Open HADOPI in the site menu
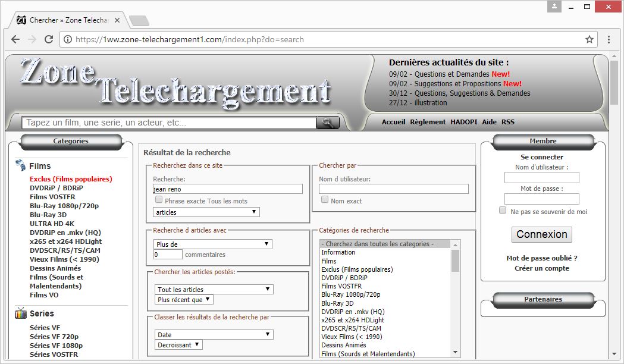Viewport: 624px width, 364px height. [x=463, y=122]
